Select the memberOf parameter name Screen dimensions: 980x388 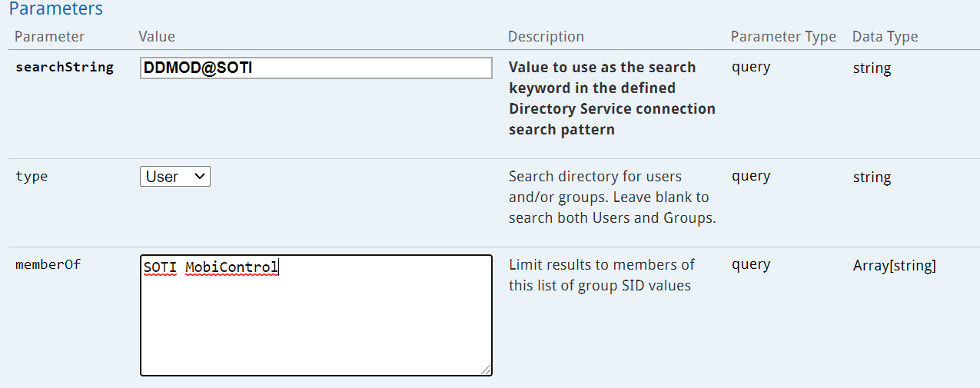tap(48, 265)
